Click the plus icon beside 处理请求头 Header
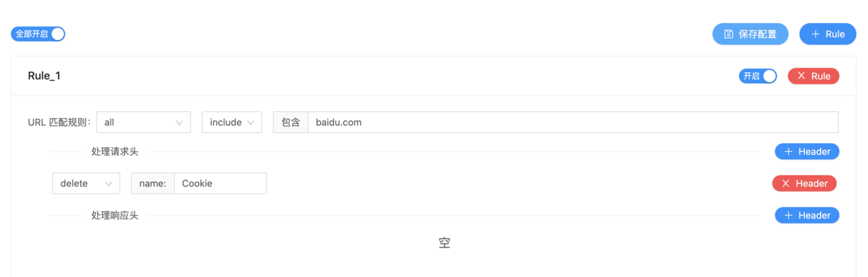Image resolution: width=868 pixels, height=277 pixels. [x=789, y=152]
